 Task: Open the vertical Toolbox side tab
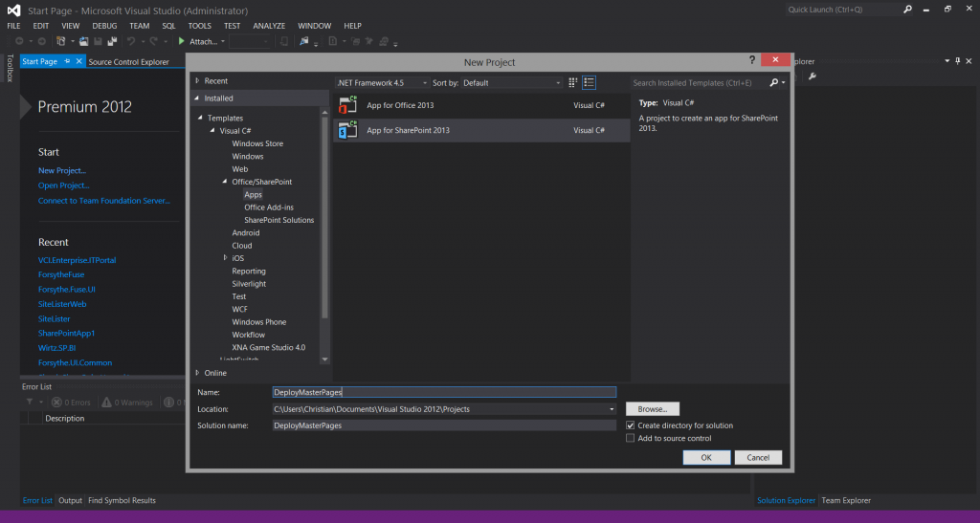(x=10, y=68)
